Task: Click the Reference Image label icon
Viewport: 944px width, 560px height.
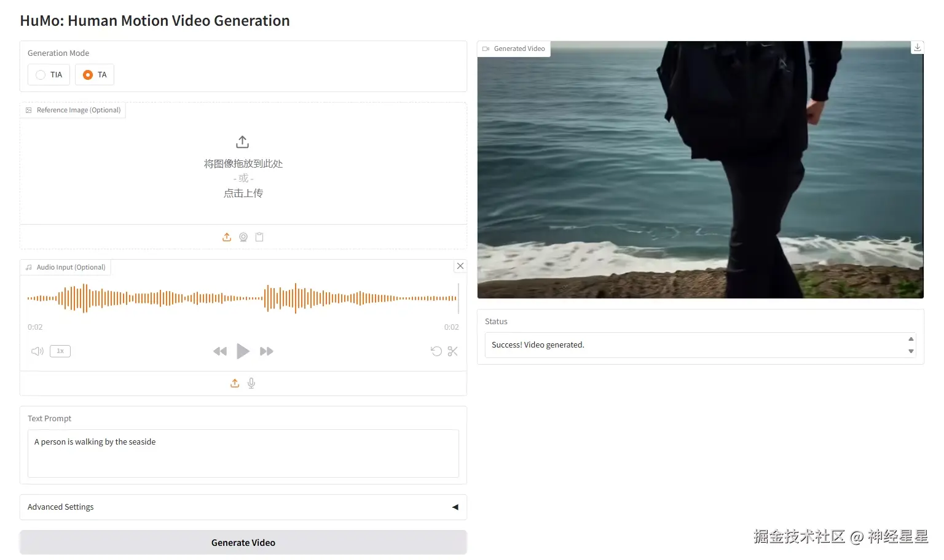Action: pyautogui.click(x=29, y=110)
